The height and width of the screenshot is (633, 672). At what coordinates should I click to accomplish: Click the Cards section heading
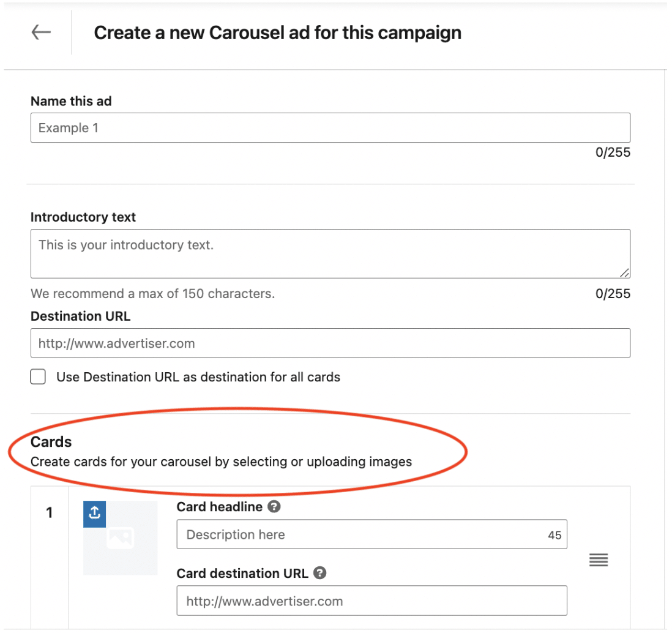[51, 441]
